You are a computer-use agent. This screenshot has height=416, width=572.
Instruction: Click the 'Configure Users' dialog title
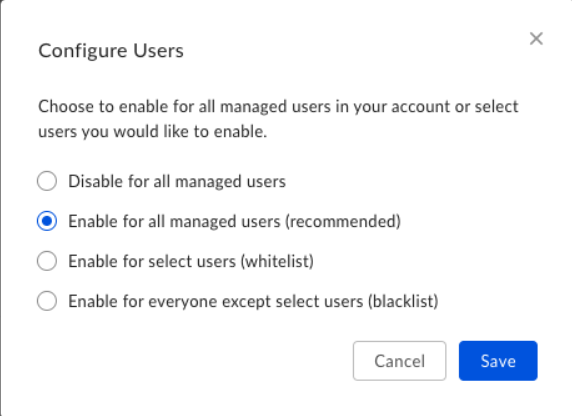(x=111, y=51)
